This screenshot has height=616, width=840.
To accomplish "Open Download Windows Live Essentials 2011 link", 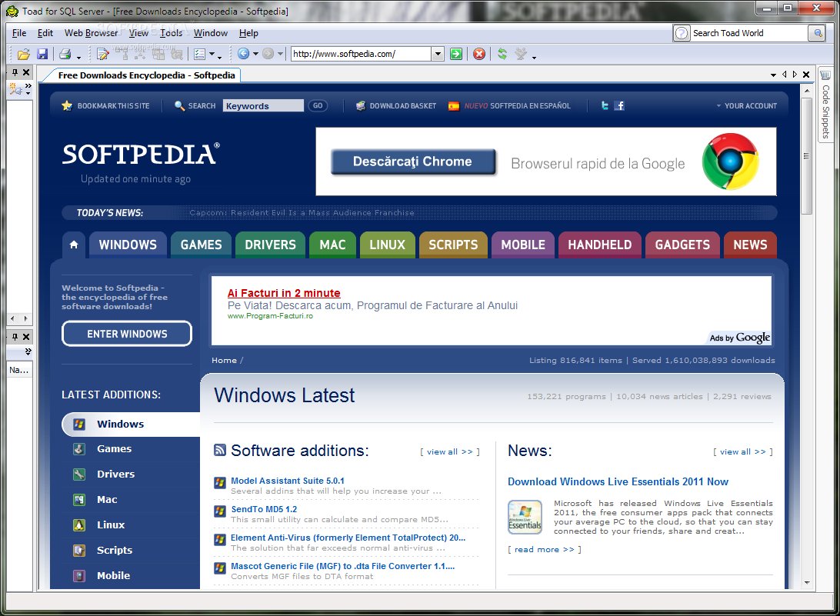I will [x=618, y=481].
